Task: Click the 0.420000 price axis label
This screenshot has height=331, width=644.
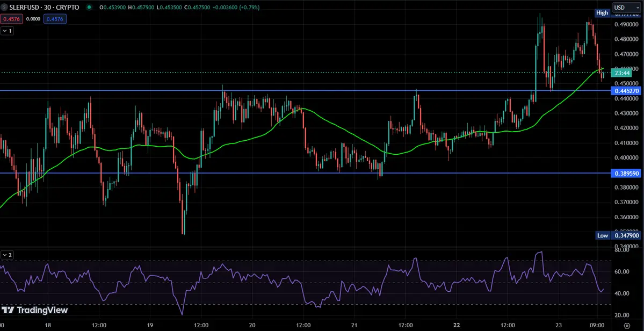Action: click(626, 128)
